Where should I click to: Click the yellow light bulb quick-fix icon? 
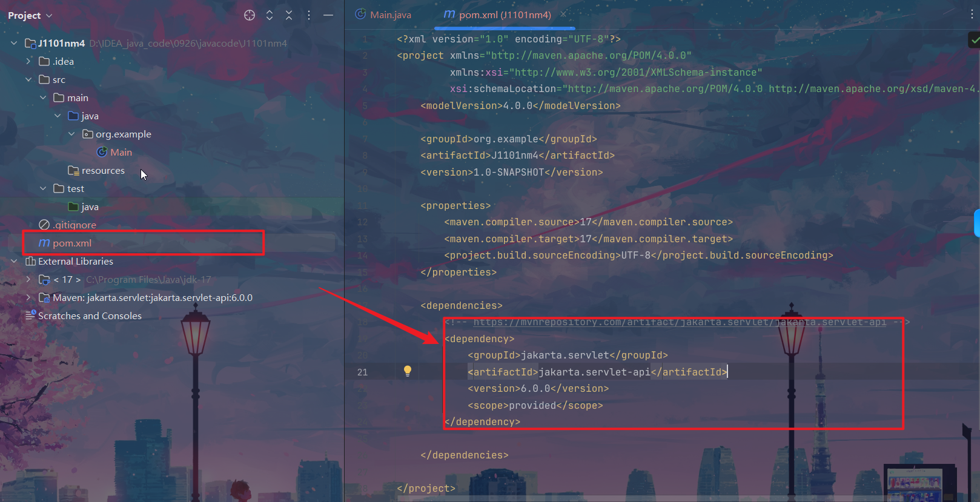pyautogui.click(x=408, y=371)
